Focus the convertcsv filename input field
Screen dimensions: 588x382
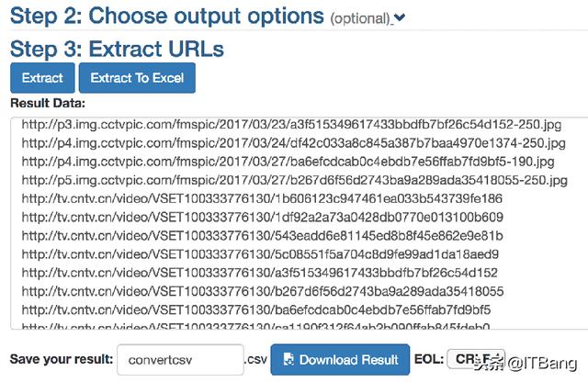[x=179, y=359]
